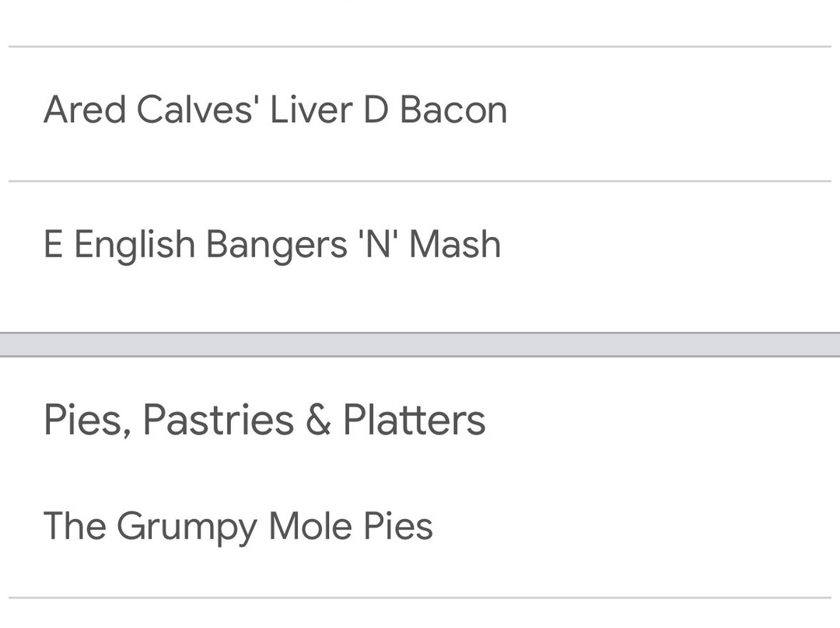Click the word Grumpy in the pie item

click(x=187, y=527)
